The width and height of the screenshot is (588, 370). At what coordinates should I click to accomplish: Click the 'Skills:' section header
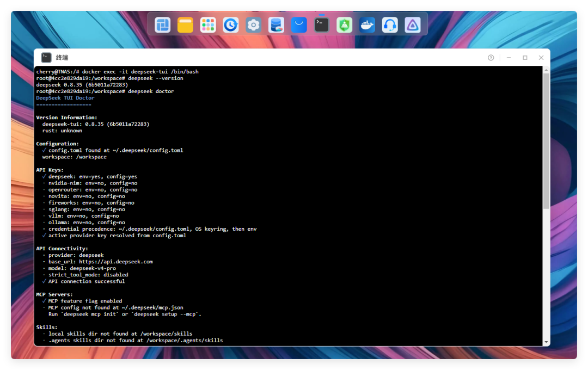coord(46,327)
